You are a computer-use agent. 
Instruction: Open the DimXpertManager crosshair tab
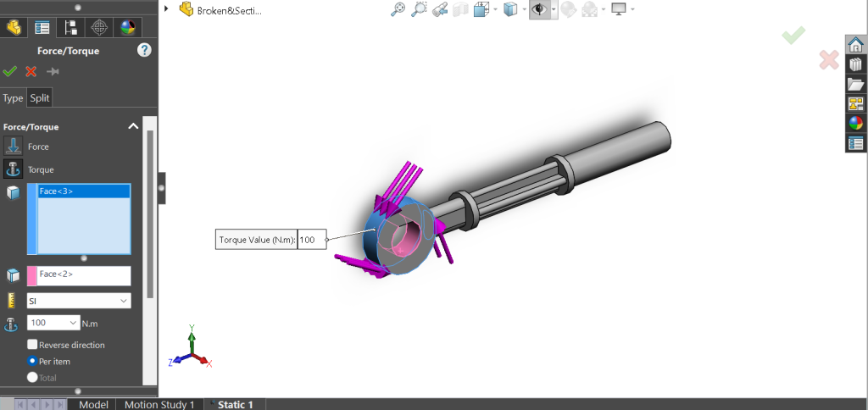(99, 27)
